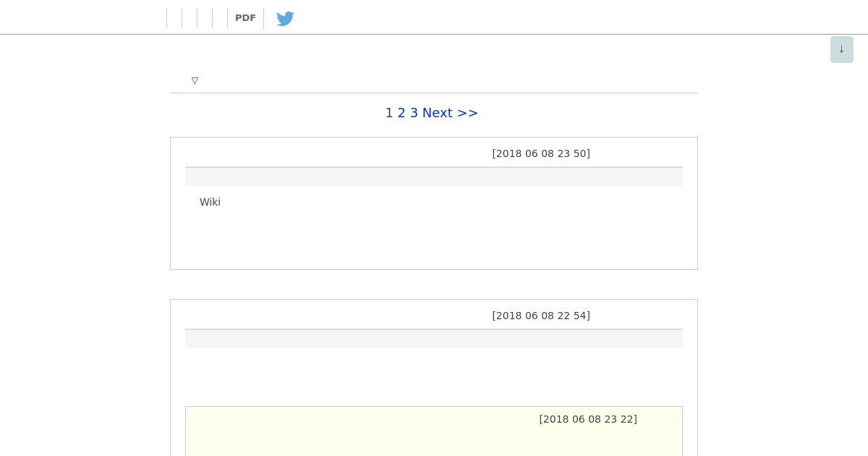Select current page number 1

click(x=389, y=113)
